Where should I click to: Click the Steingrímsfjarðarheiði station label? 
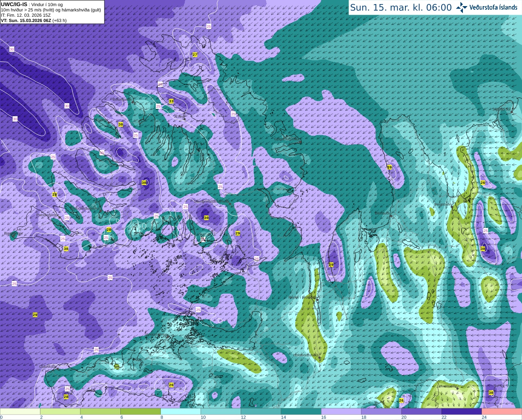tap(211, 201)
